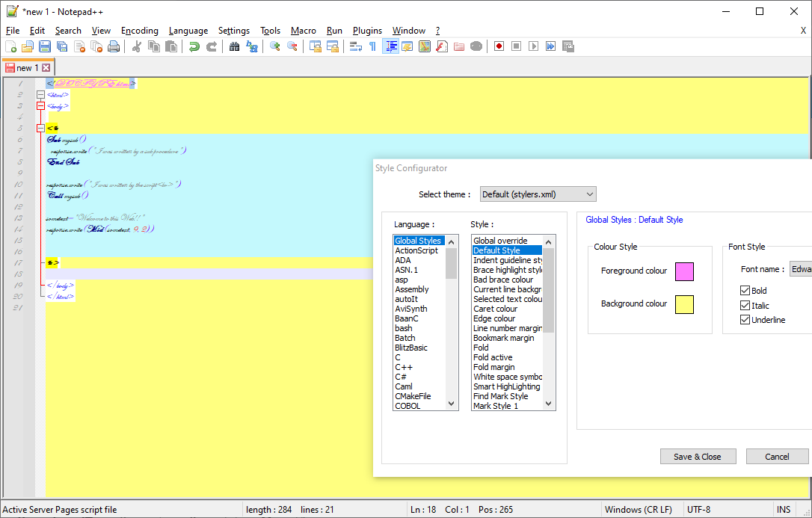Select Caret colour in the Style list

[507, 309]
